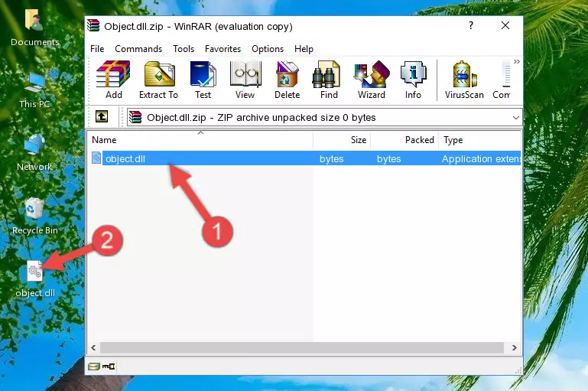The image size is (588, 391).
Task: Expand the toolbar overflow chevron
Action: click(517, 61)
